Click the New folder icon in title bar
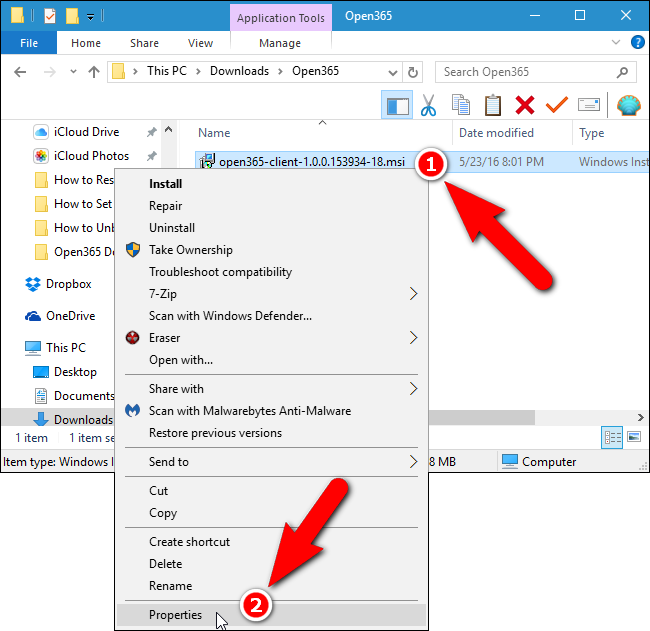Viewport: 650px width, 631px height. pyautogui.click(x=72, y=16)
